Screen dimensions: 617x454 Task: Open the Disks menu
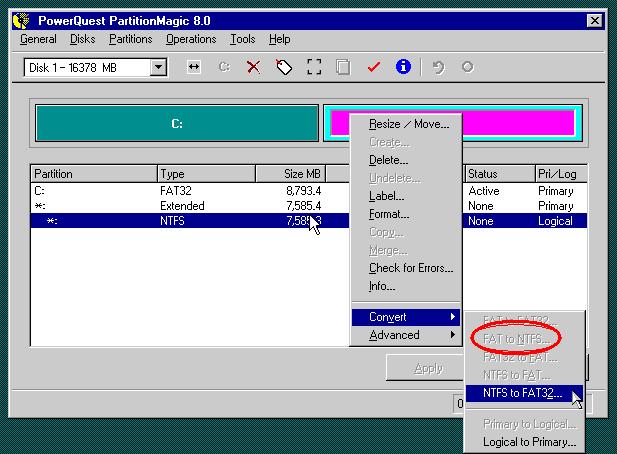pyautogui.click(x=82, y=39)
